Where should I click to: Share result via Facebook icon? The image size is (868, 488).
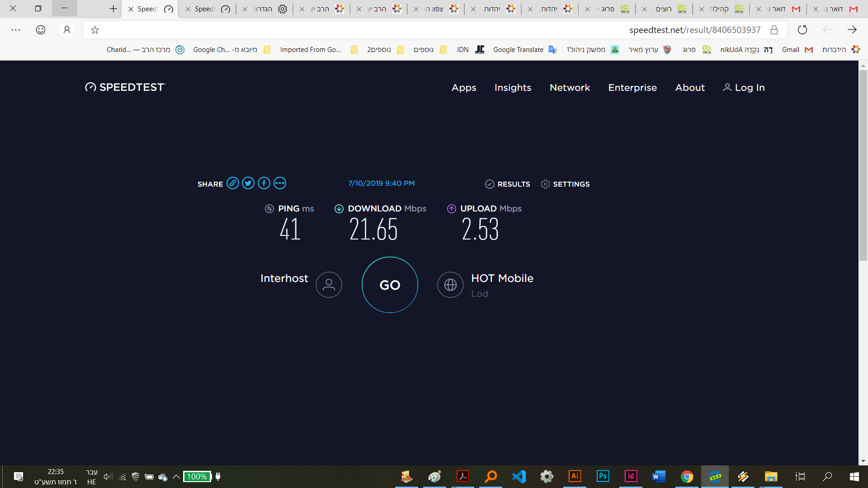264,183
